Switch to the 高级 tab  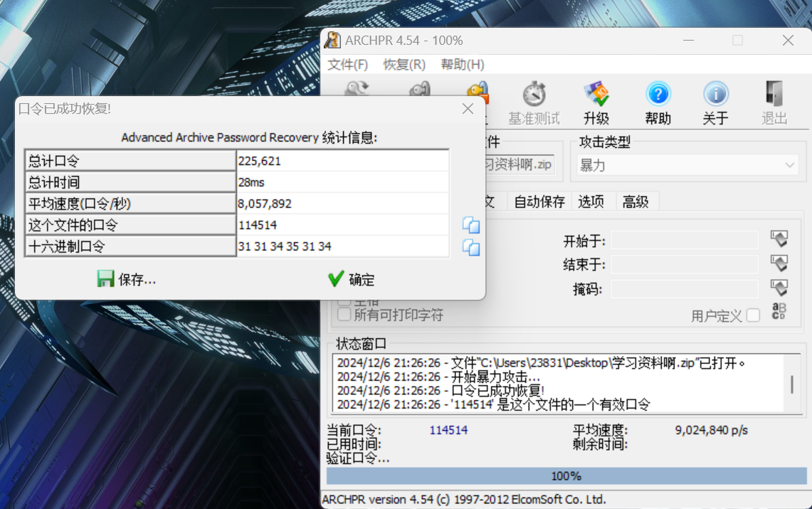click(636, 202)
